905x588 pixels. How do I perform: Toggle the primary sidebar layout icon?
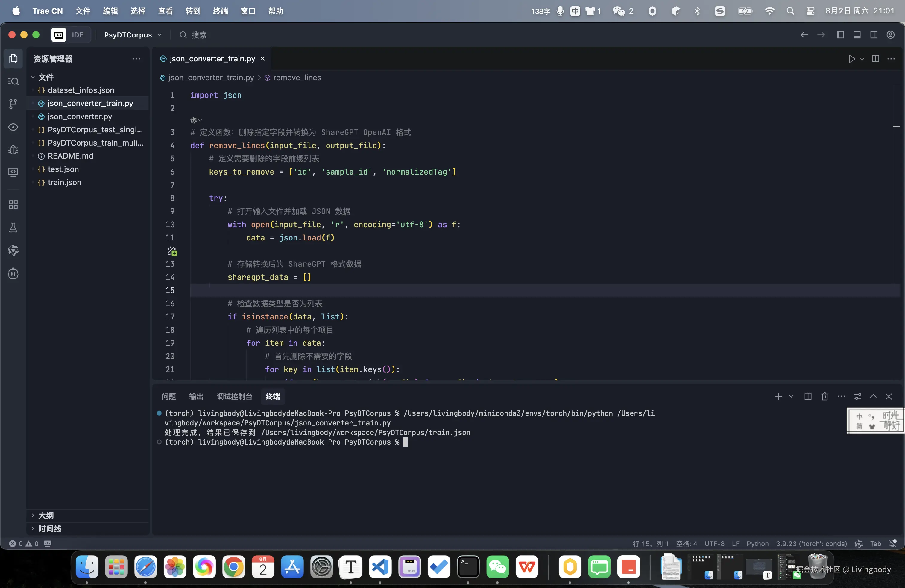tap(840, 35)
